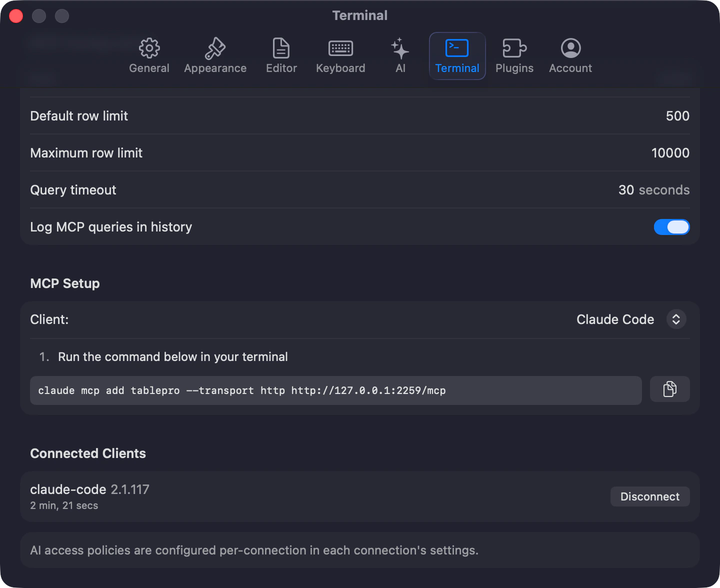Screen dimensions: 720x588
Task: Click the Query timeout value 30
Action: point(626,190)
